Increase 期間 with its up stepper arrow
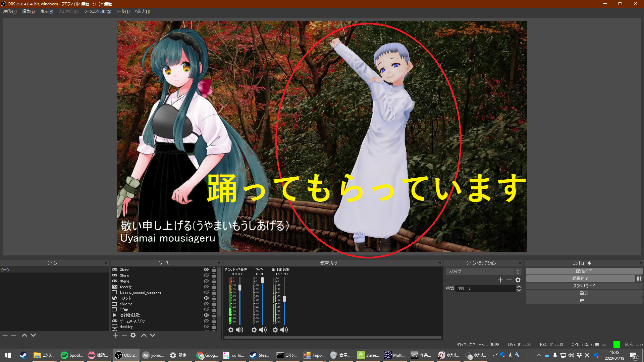Image resolution: width=644 pixels, height=362 pixels. coord(519,287)
